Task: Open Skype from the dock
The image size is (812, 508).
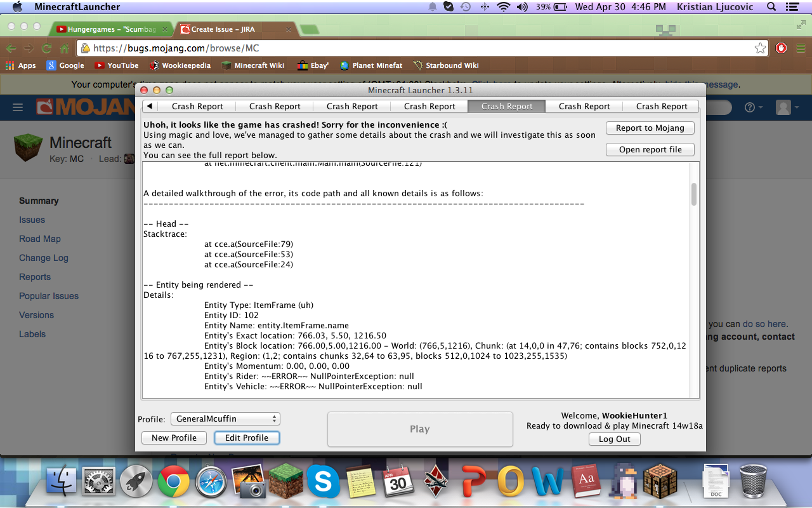Action: (x=323, y=481)
